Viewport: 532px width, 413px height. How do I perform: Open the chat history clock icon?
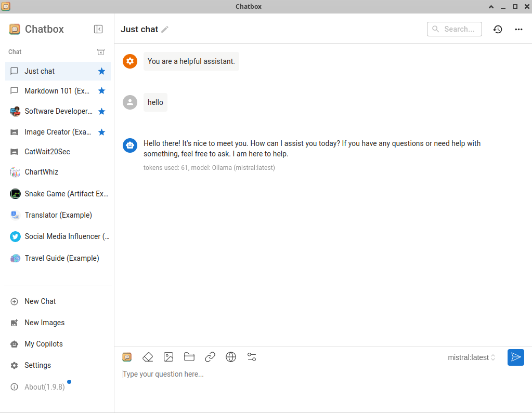[498, 29]
